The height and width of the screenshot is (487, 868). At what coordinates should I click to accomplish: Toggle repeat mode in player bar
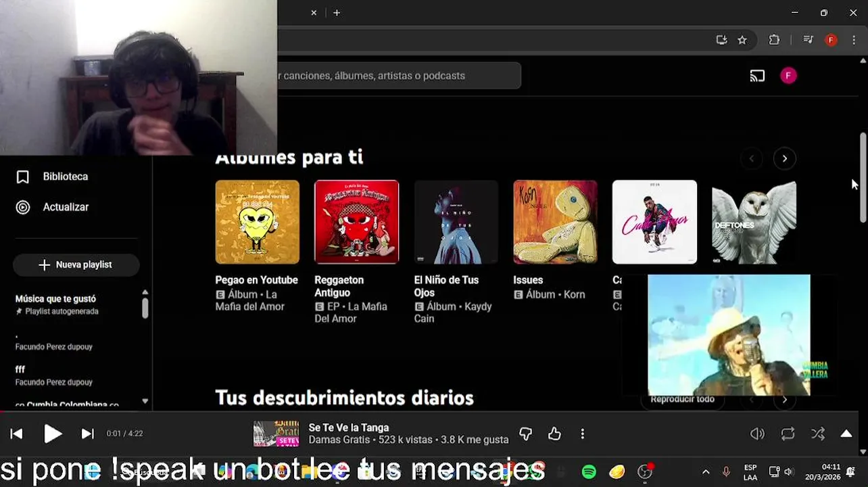[788, 434]
